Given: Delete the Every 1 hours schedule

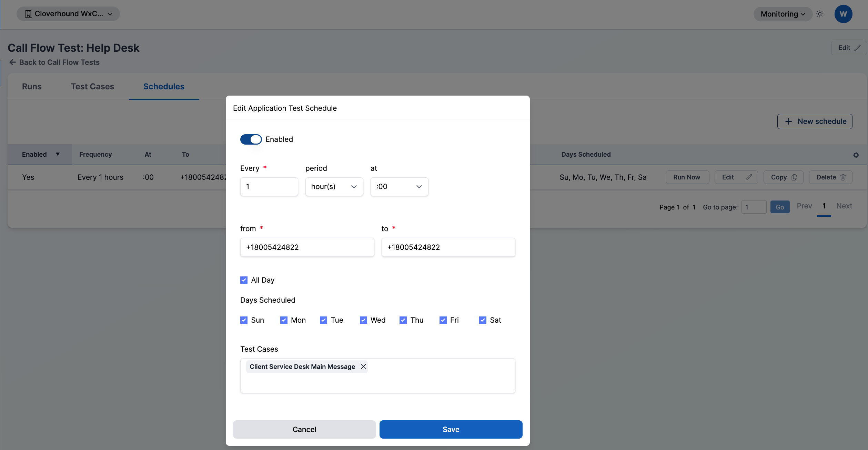Looking at the screenshot, I should click(x=830, y=177).
